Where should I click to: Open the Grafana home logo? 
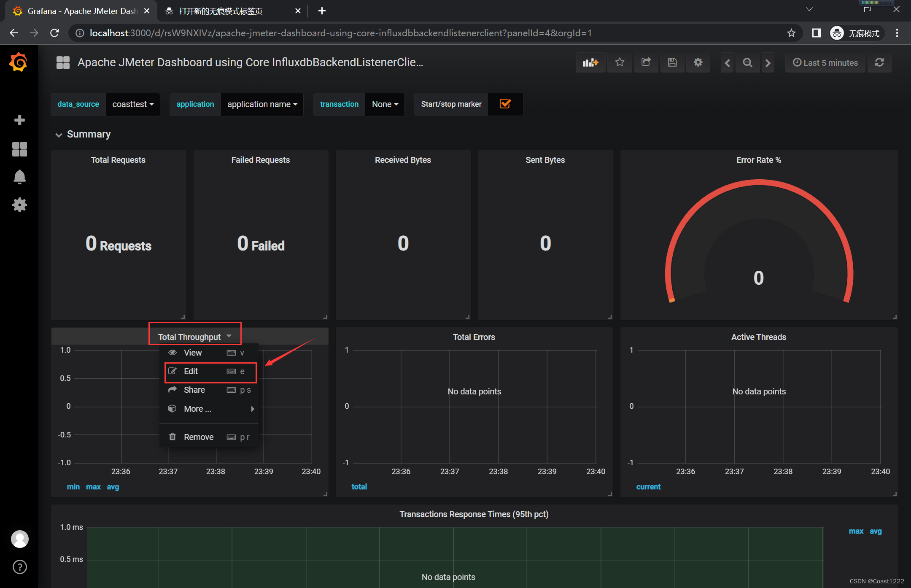click(19, 62)
